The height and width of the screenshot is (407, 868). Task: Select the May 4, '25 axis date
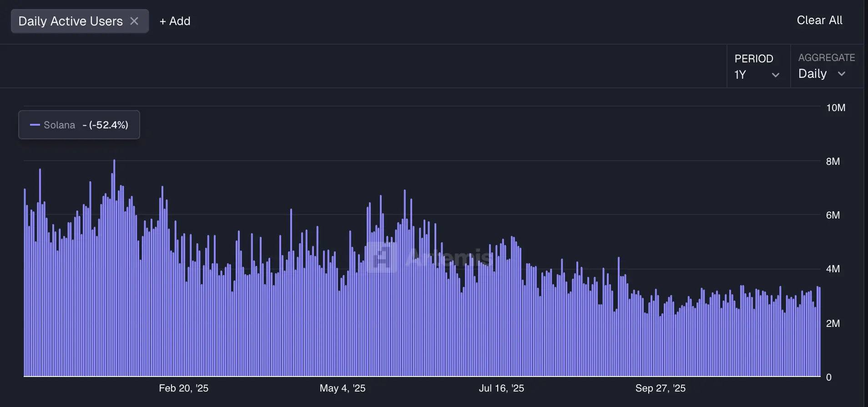click(x=342, y=388)
